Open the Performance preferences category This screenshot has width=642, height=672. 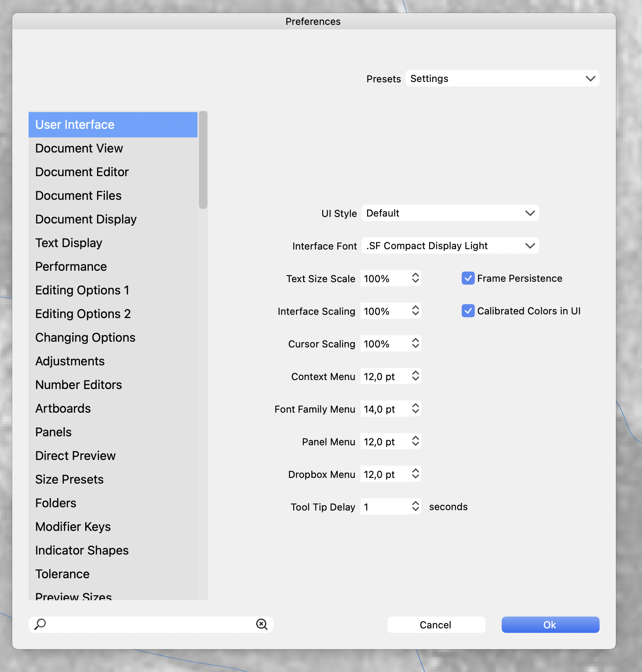71,267
